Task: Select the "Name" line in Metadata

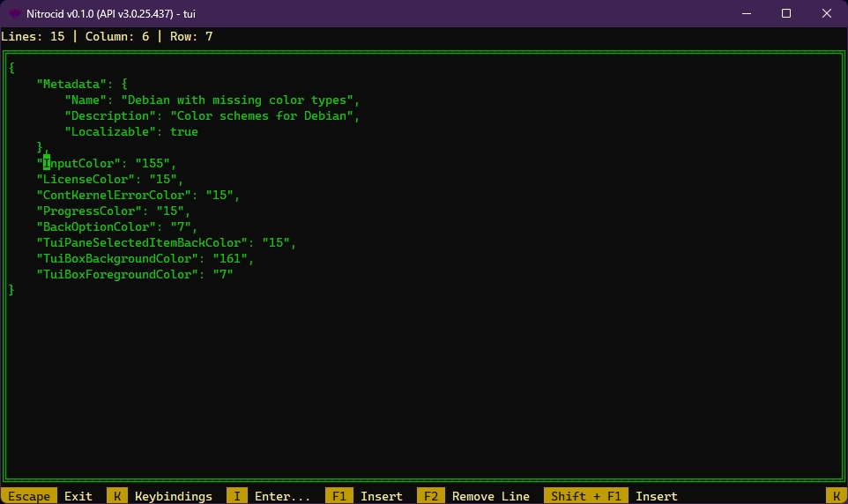Action: (212, 100)
